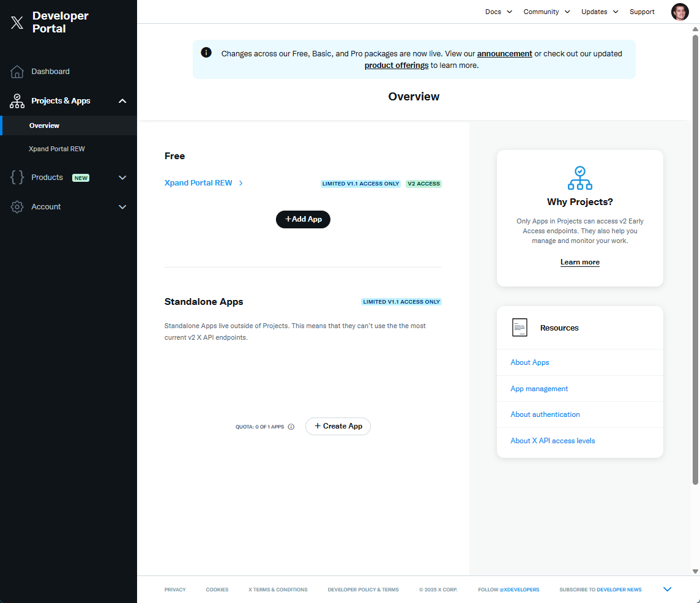Open the Community dropdown menu
Image resolution: width=700 pixels, height=603 pixels.
546,12
